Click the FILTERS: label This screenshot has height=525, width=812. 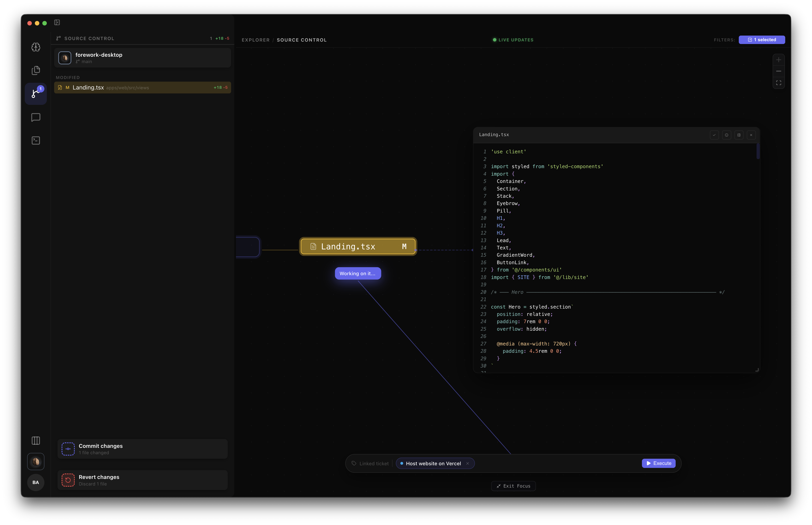click(724, 40)
